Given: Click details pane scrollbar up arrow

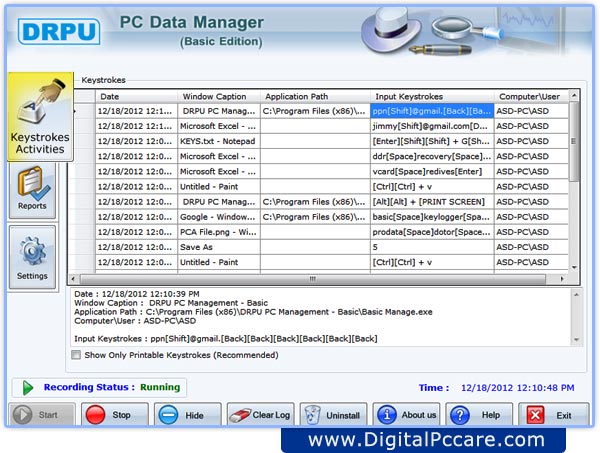Looking at the screenshot, I should pos(576,295).
